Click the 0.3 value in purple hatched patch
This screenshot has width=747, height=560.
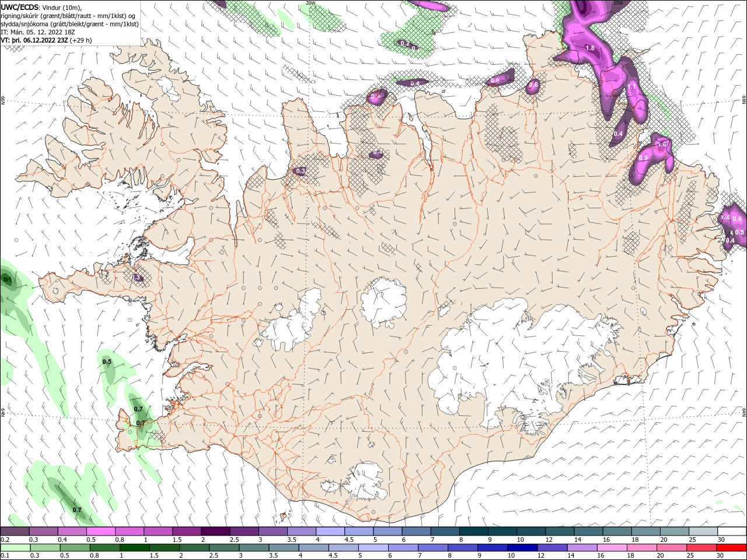300,171
